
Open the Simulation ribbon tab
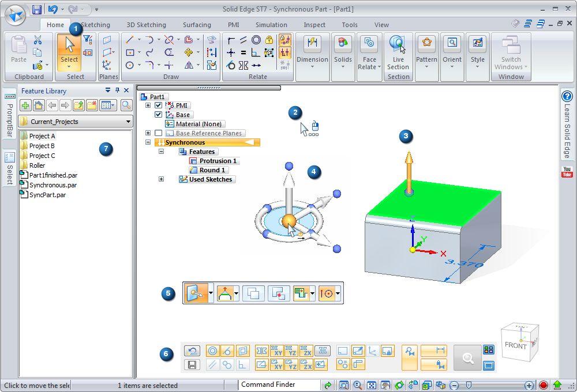(x=271, y=25)
